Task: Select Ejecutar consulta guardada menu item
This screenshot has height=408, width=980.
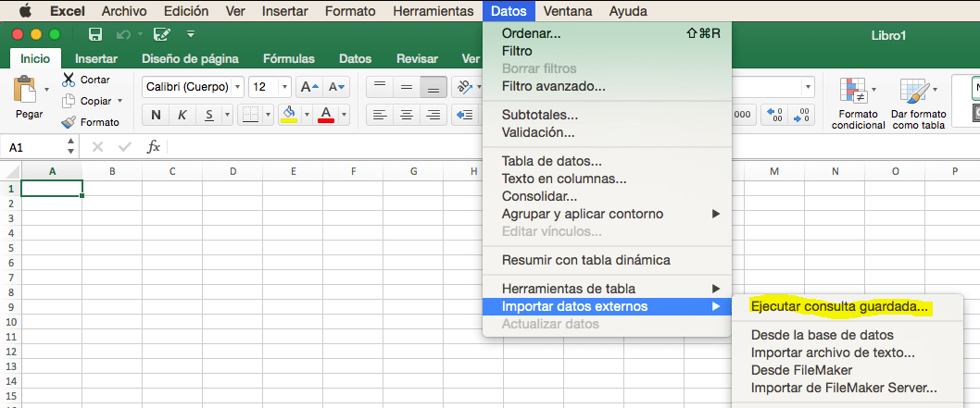Action: [x=840, y=306]
